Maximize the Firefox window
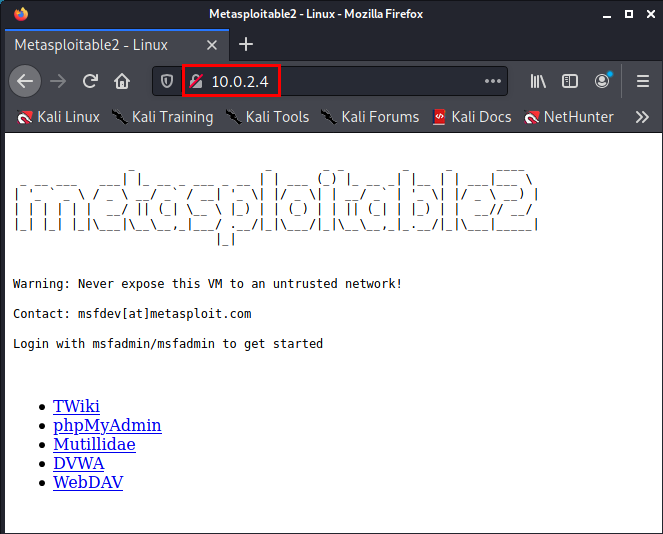This screenshot has width=663, height=534. coord(629,14)
